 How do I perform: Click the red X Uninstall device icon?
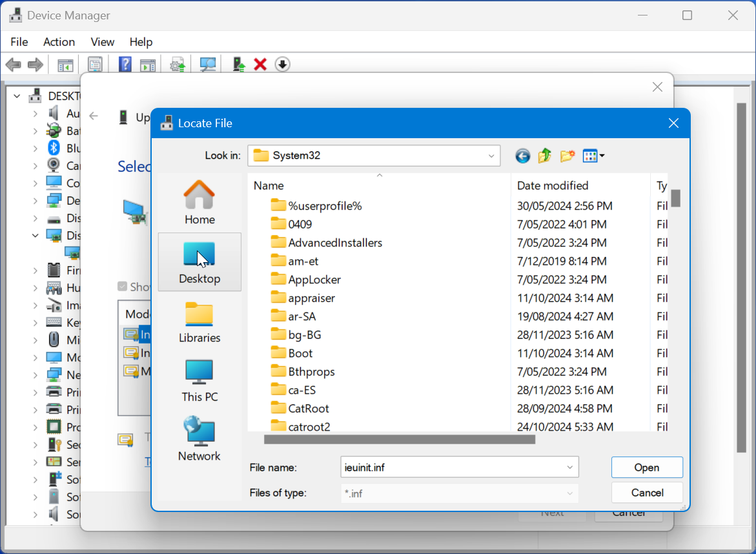pyautogui.click(x=260, y=64)
